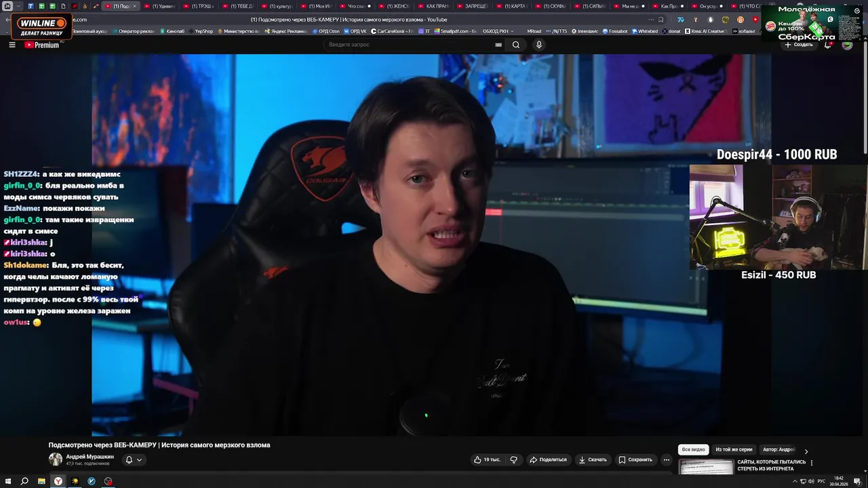The width and height of the screenshot is (868, 488).
Task: Open Андрей Мурашкин channel avatar
Action: [x=55, y=460]
